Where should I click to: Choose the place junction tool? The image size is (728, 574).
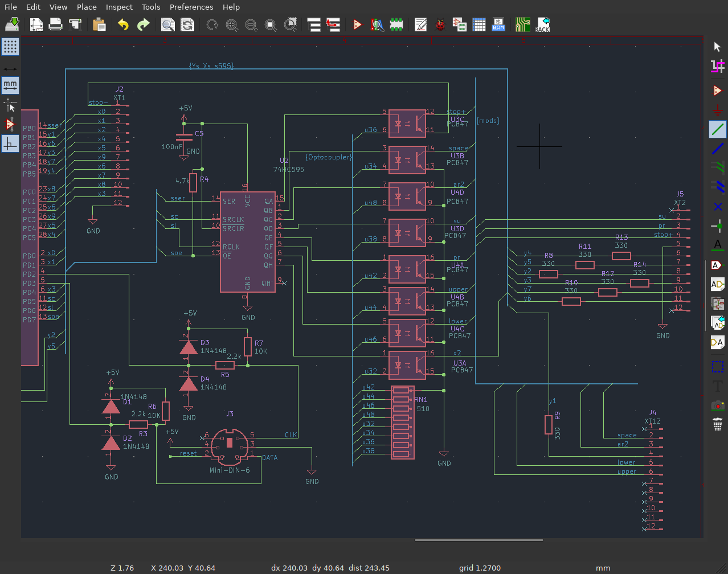click(x=717, y=226)
